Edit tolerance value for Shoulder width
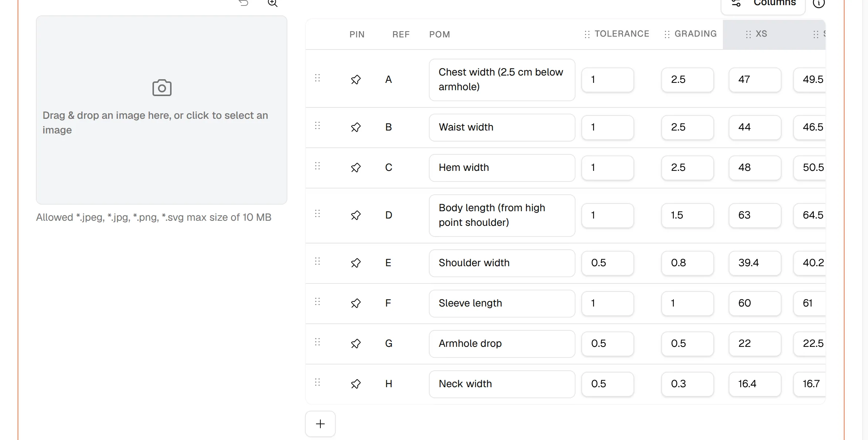Viewport: 868px width, 440px height. pos(607,263)
